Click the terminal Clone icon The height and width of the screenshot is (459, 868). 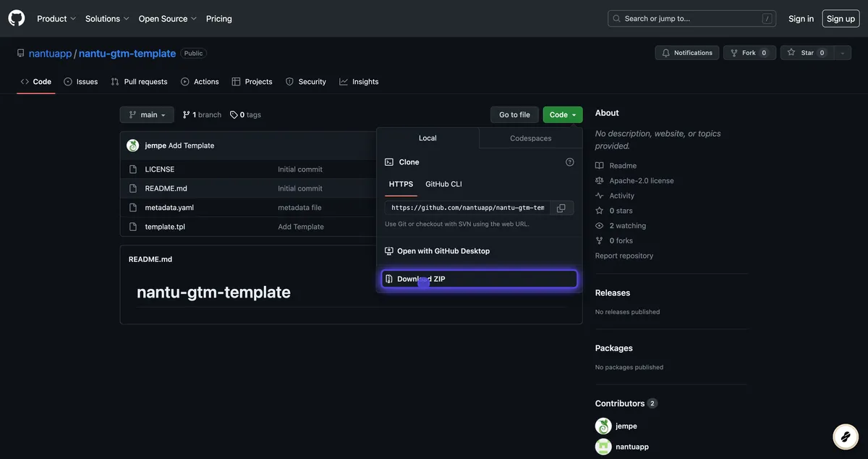coord(389,162)
